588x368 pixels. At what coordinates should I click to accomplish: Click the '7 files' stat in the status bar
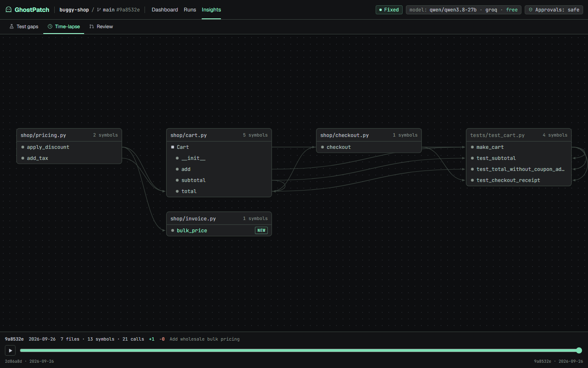[x=70, y=339]
